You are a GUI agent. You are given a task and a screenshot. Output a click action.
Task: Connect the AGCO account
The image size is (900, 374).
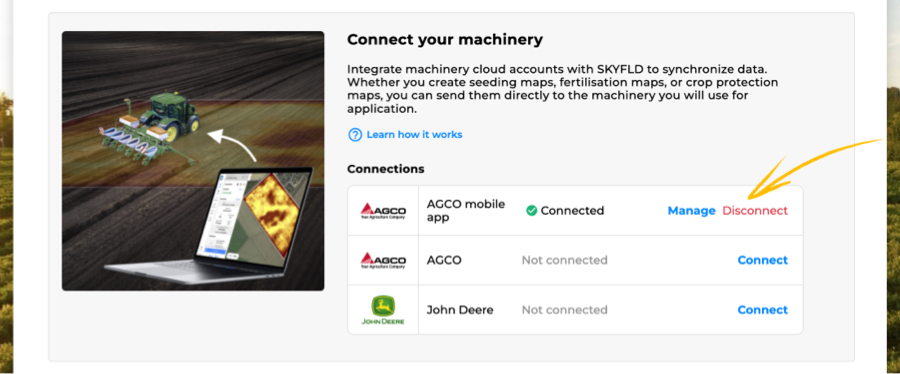(762, 260)
